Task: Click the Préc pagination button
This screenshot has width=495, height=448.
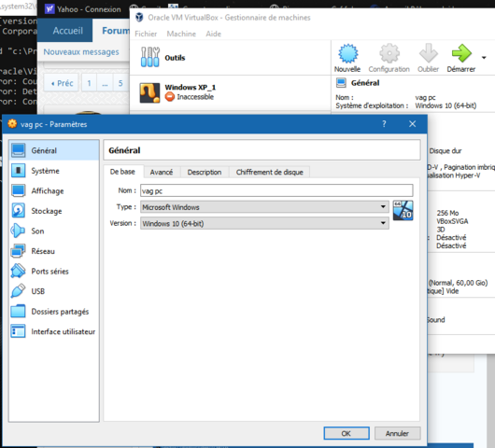Action: point(62,83)
